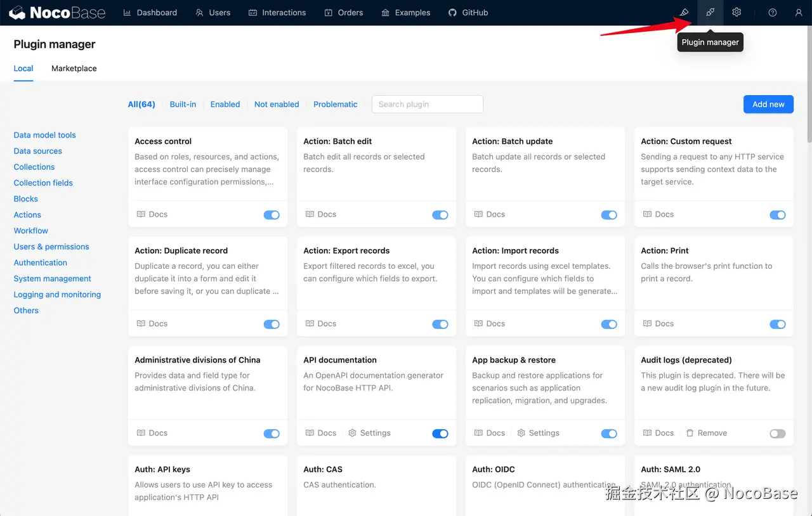Open Docs icon for App backup & restore

click(x=478, y=433)
